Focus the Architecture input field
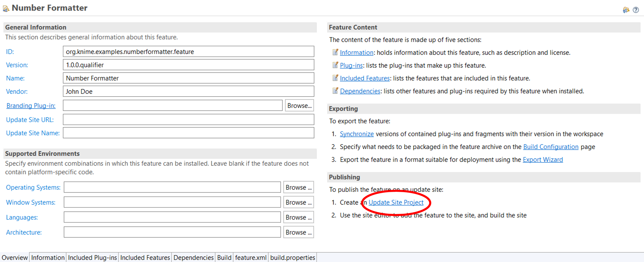644x262 pixels. pyautogui.click(x=172, y=232)
